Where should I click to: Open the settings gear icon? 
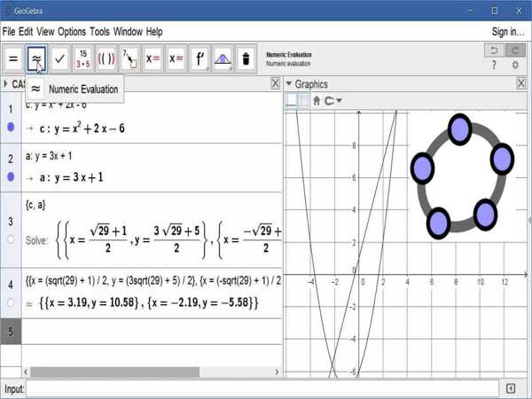point(515,65)
